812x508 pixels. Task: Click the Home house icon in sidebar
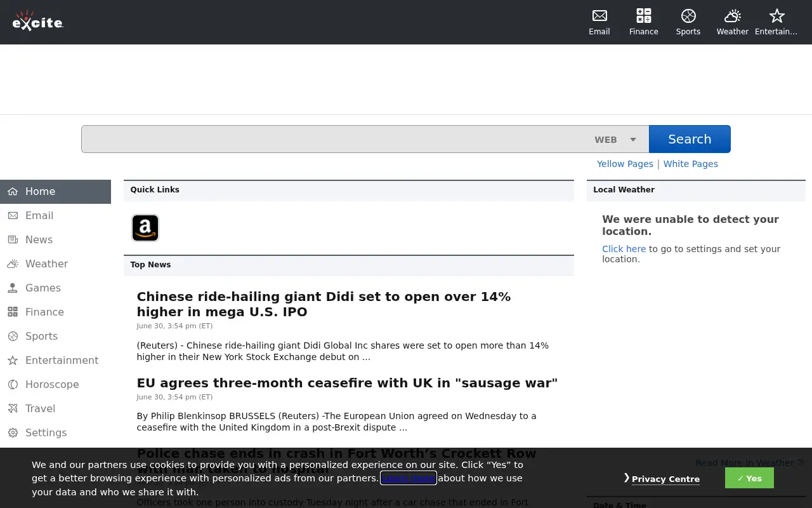tap(13, 192)
